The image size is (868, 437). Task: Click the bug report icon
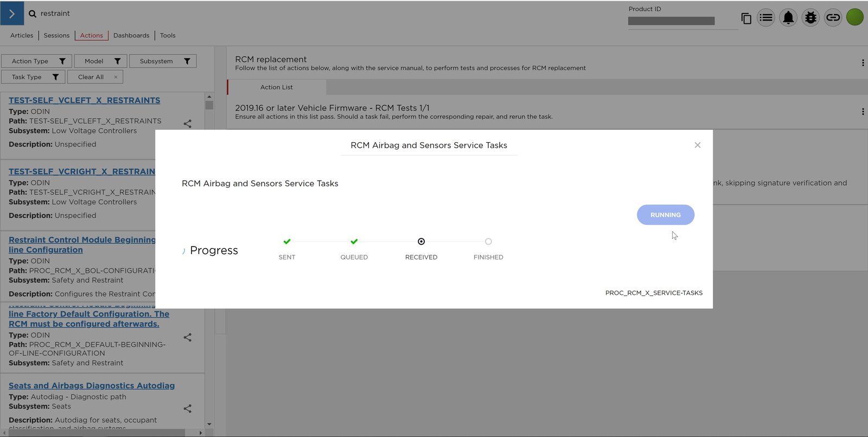pyautogui.click(x=810, y=18)
